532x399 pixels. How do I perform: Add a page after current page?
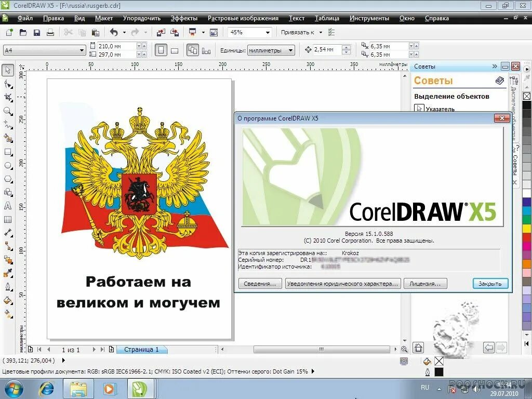(111, 349)
